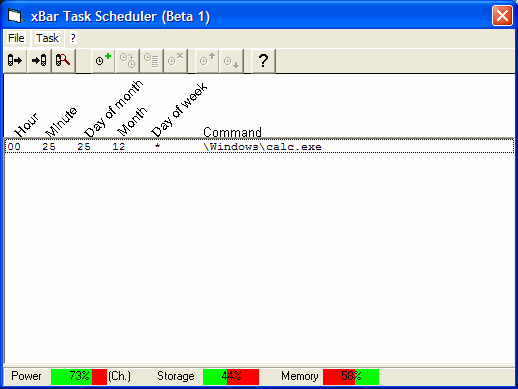Click the delete task clock icon
The height and width of the screenshot is (389, 518).
pyautogui.click(x=175, y=61)
